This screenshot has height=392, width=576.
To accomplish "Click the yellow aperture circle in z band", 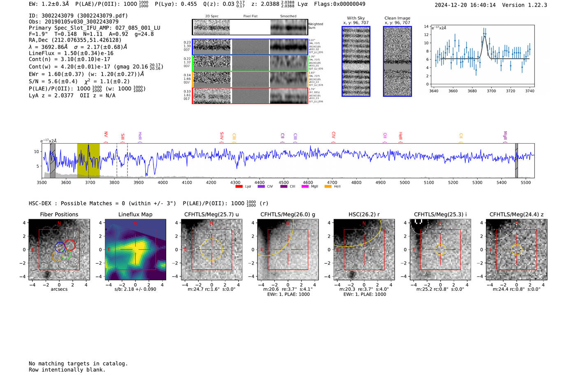I will (x=517, y=250).
